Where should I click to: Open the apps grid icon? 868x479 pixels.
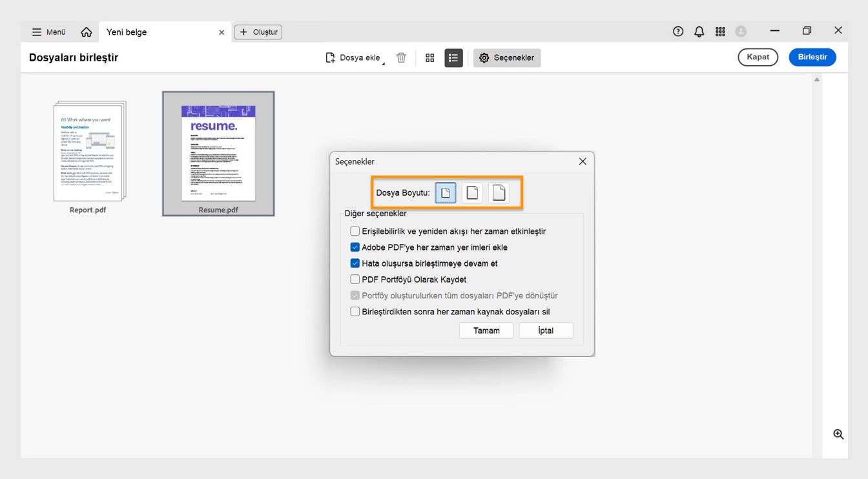(721, 31)
